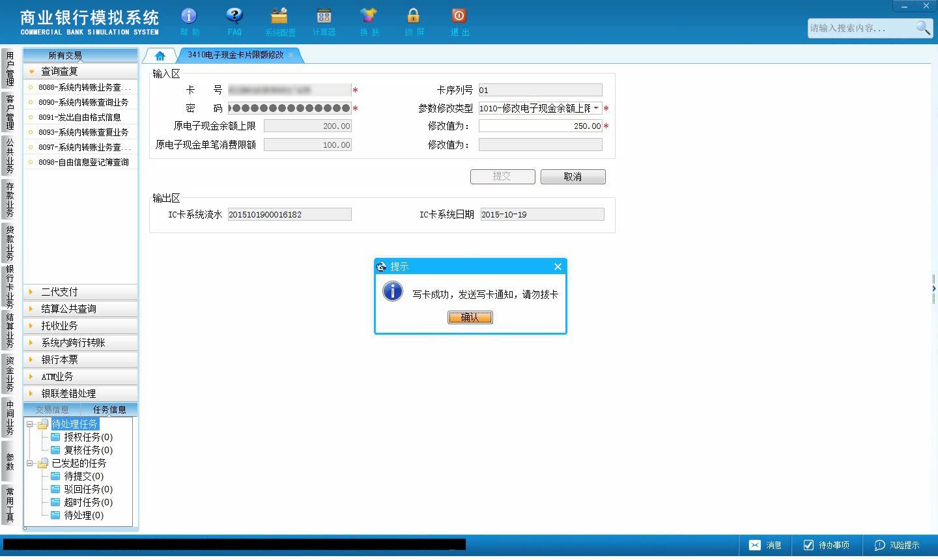Close the 提示 dialog with X
The image size is (938, 560).
coord(558,266)
